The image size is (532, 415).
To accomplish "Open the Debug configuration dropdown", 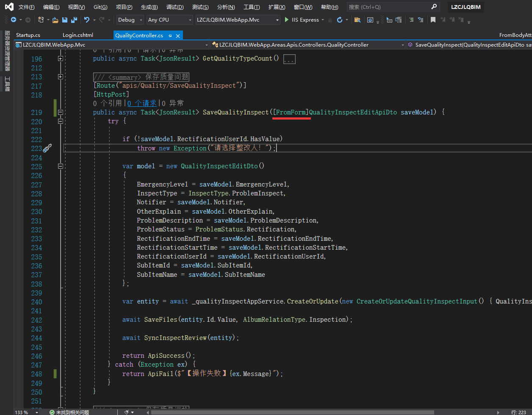I will coord(129,20).
